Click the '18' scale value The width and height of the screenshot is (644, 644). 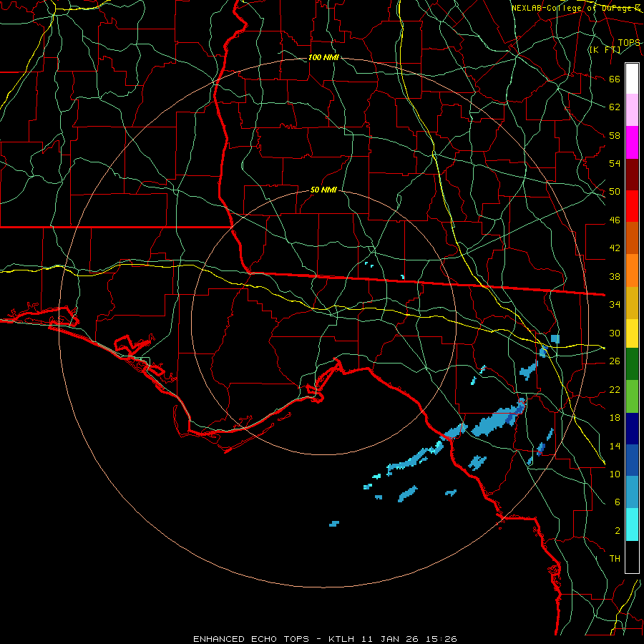coord(615,418)
